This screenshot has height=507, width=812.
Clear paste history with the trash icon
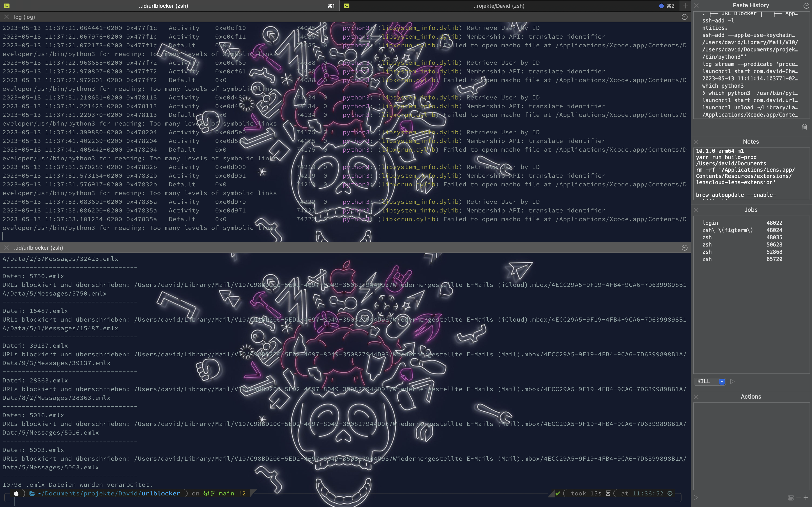[804, 127]
